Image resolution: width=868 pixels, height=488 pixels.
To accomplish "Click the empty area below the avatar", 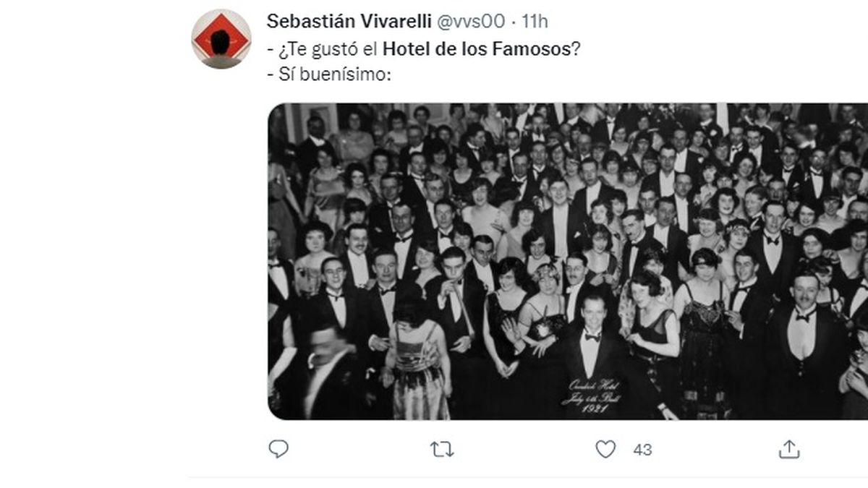I will [221, 253].
